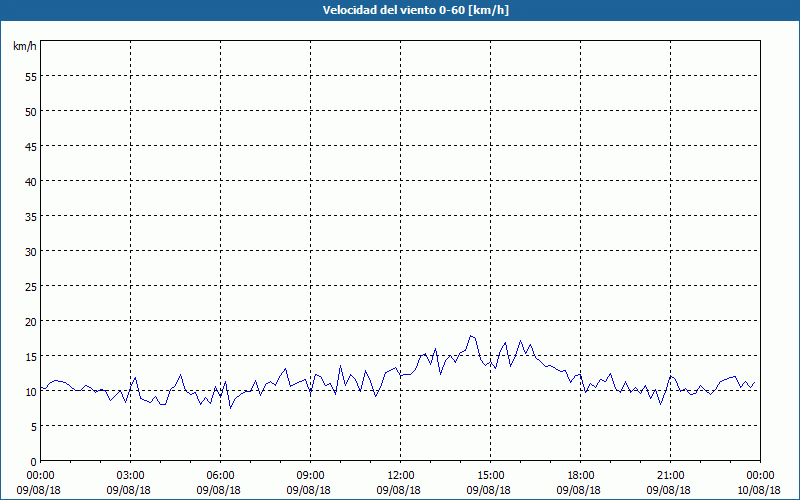Select the 09/08/18 date label beneath 12:00

400,490
